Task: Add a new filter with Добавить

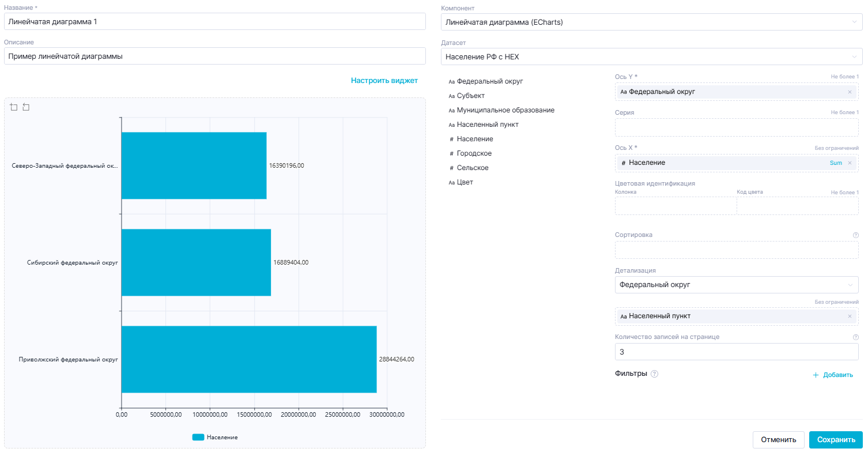Action: pos(832,375)
